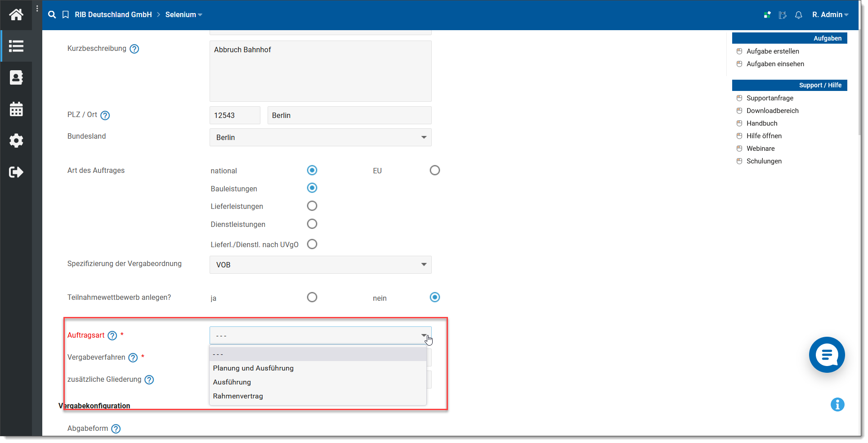The image size is (868, 443).
Task: Select Bauleistungen radio button
Action: [x=312, y=188]
